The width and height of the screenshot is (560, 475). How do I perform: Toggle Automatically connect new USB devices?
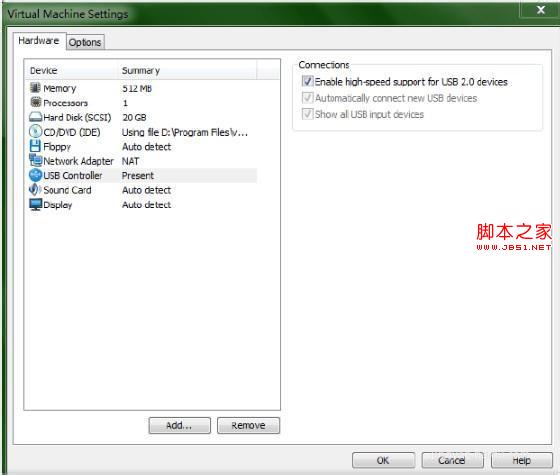tap(308, 98)
